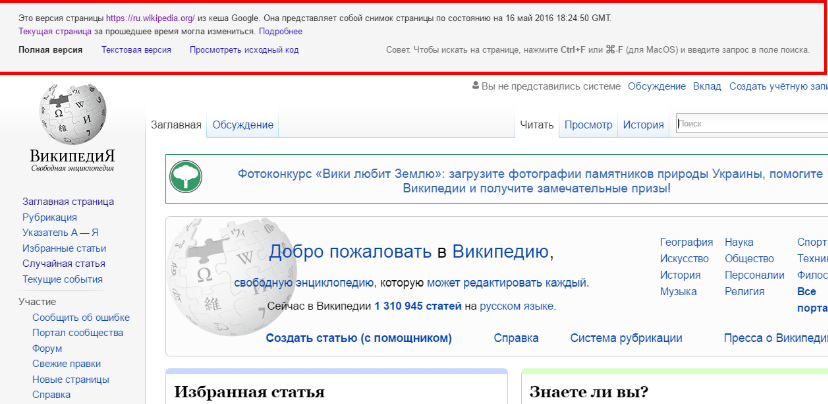Open the Спорт portal link
Screen dimensions: 828x404
(812, 242)
